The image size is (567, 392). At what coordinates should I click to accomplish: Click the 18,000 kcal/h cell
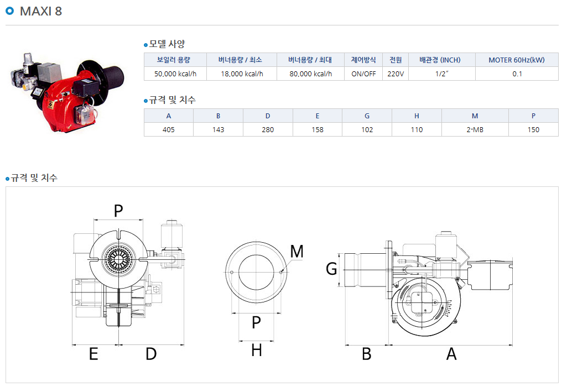coord(242,74)
